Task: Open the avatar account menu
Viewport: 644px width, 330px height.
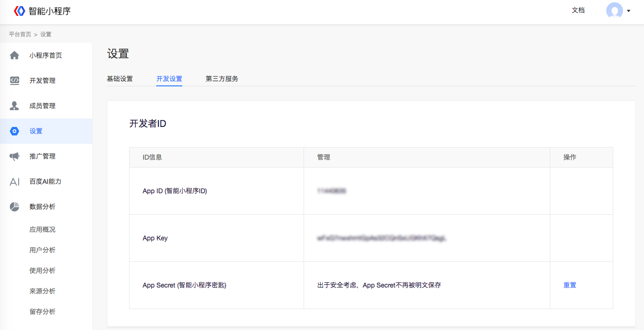Action: [x=615, y=11]
